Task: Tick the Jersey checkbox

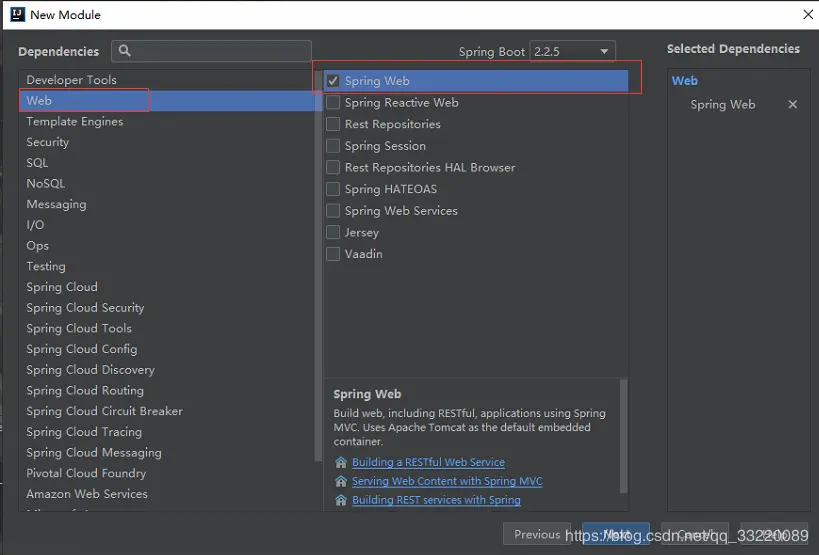Action: pos(333,232)
